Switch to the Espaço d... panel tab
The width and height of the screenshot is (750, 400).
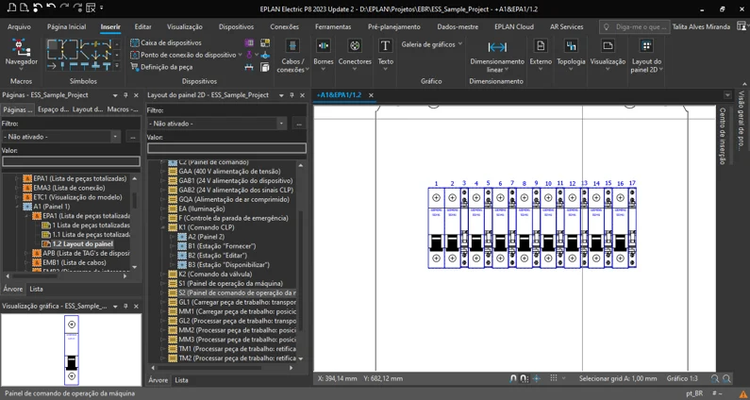53,110
